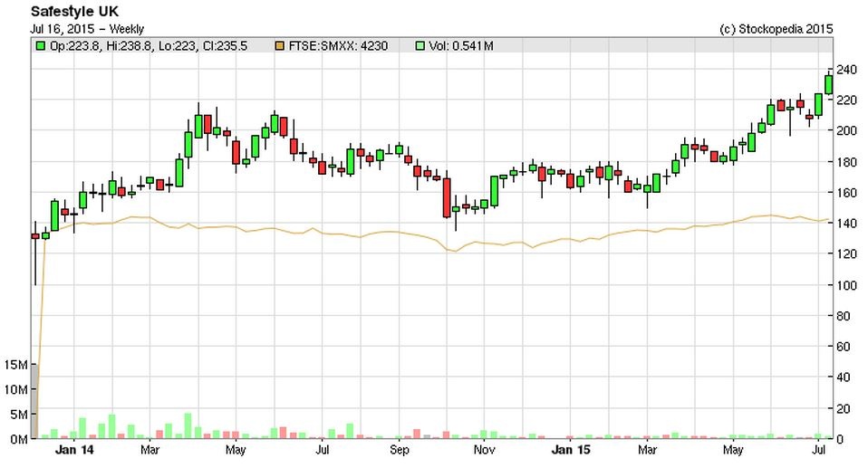Click the first candlestick with long lower wick
Image resolution: width=868 pixels, height=468 pixels.
(35, 253)
